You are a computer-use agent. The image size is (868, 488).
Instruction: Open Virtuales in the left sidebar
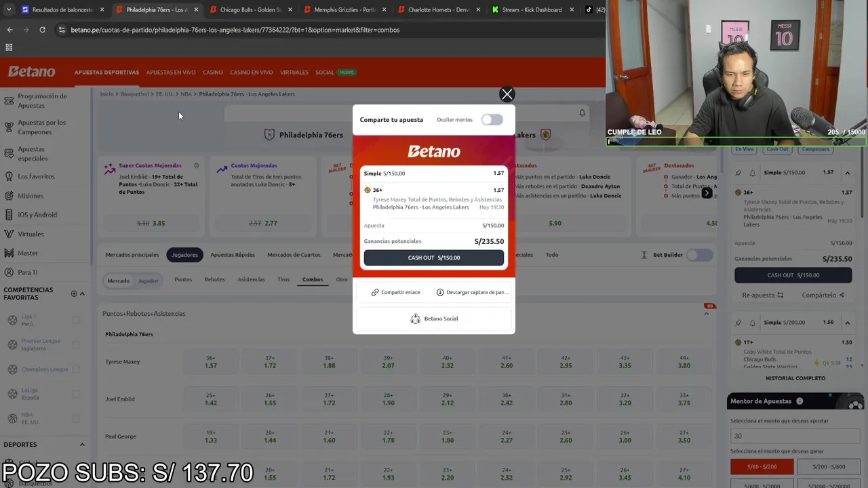click(31, 234)
